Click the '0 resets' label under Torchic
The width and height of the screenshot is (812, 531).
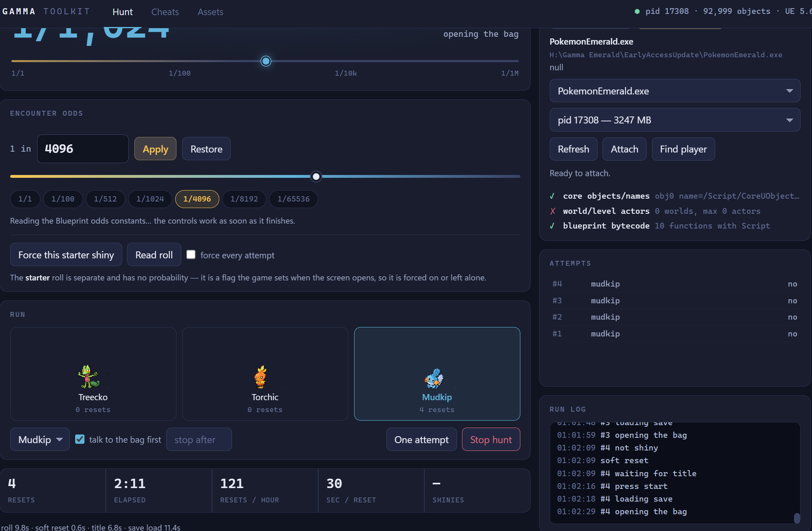(x=265, y=410)
